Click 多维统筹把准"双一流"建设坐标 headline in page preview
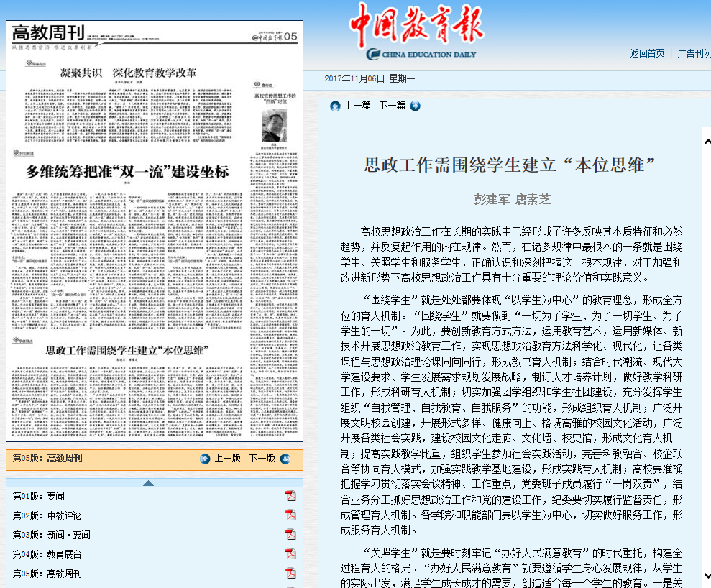The width and height of the screenshot is (711, 588). click(127, 172)
